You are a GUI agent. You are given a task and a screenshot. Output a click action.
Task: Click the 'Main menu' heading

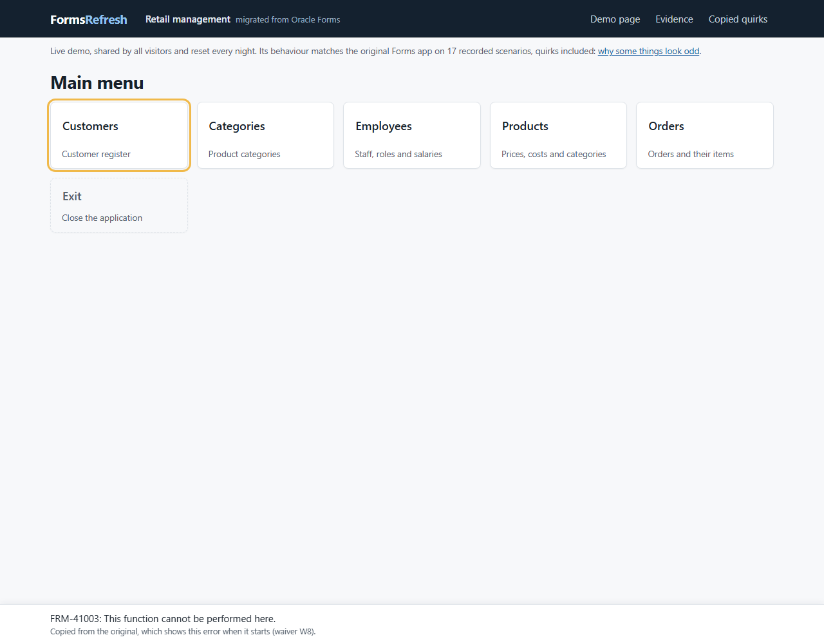[97, 83]
